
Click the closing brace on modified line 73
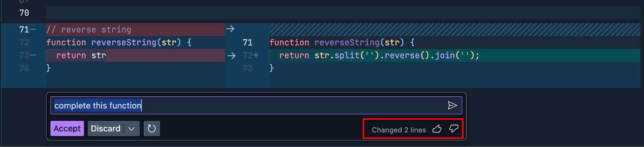click(272, 68)
